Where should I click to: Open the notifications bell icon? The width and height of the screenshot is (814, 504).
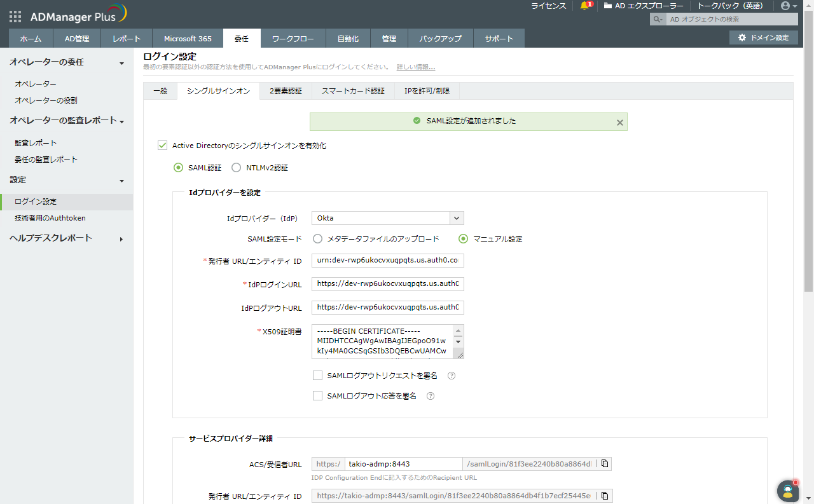click(584, 6)
